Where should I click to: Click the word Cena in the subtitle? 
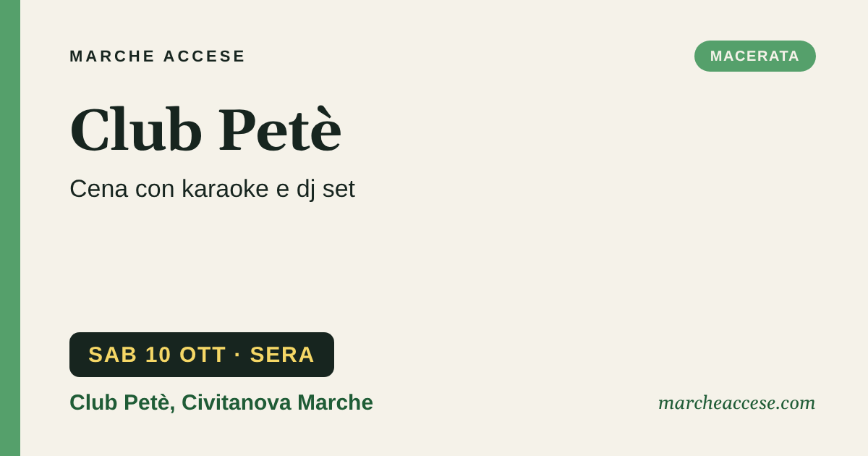(x=98, y=189)
